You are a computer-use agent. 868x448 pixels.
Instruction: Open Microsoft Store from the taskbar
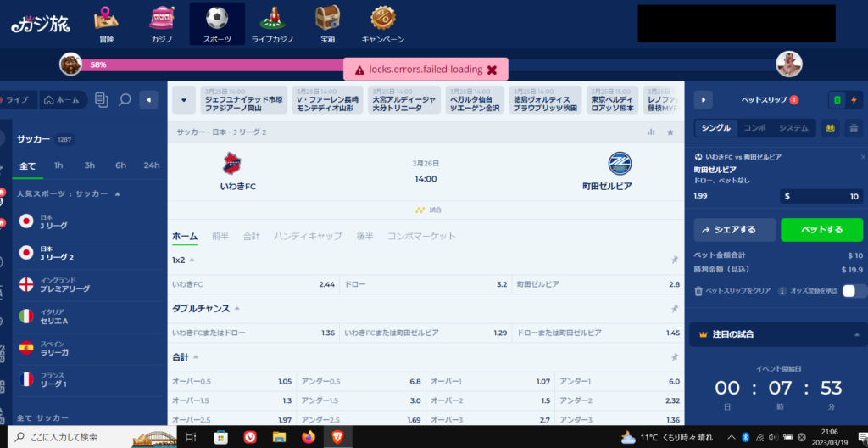[x=221, y=437]
